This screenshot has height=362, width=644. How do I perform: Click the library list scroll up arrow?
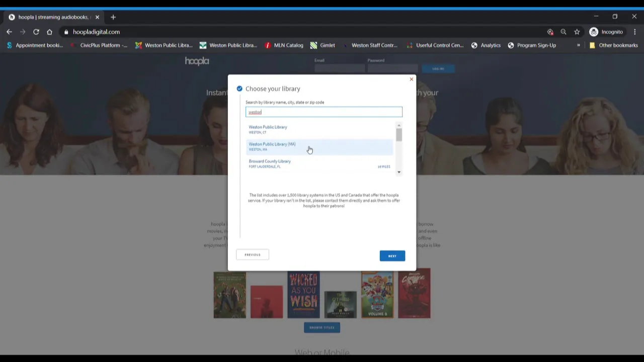pos(399,125)
